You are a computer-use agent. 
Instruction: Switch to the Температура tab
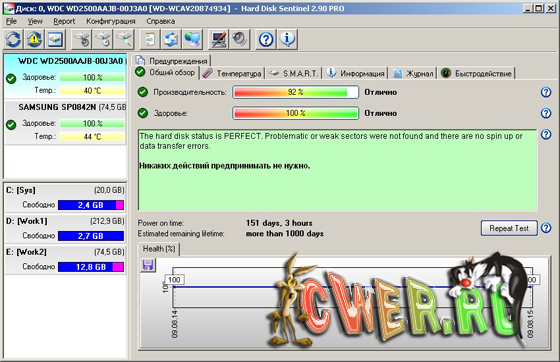[232, 73]
